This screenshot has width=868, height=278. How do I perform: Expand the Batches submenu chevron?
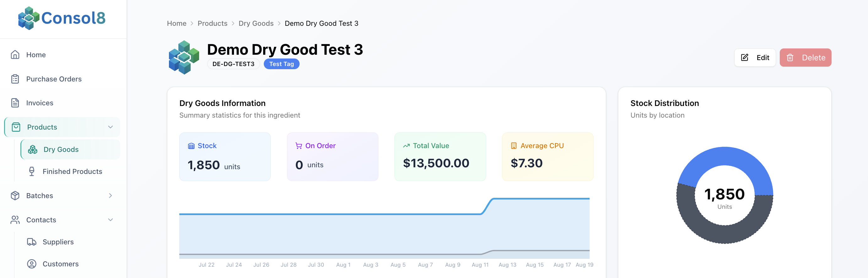[110, 196]
